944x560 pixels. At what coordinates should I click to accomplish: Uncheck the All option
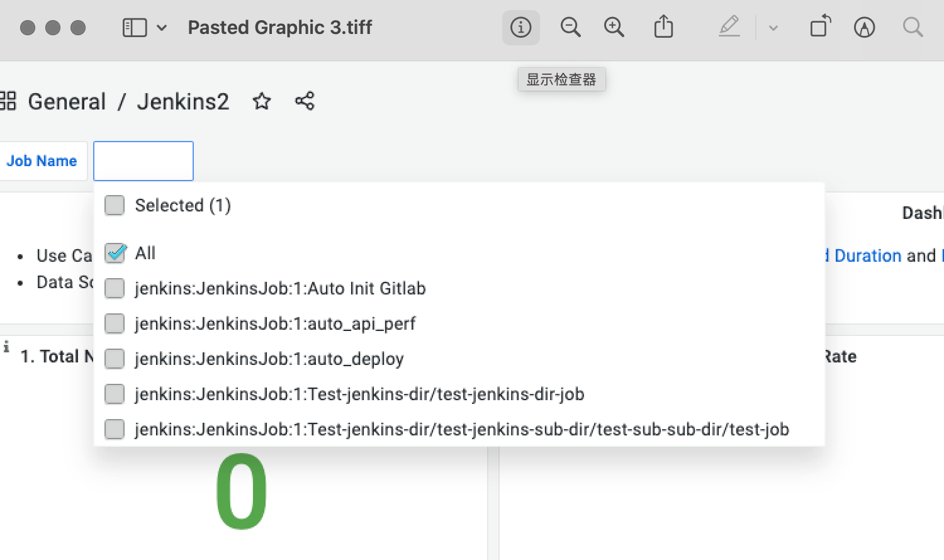coord(115,253)
